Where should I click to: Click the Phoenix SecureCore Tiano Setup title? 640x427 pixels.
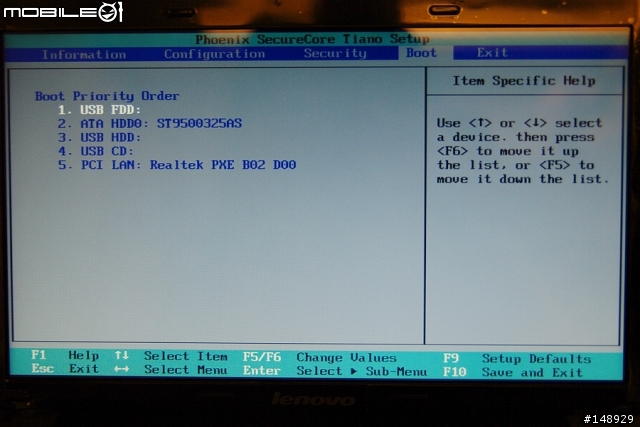pyautogui.click(x=312, y=39)
